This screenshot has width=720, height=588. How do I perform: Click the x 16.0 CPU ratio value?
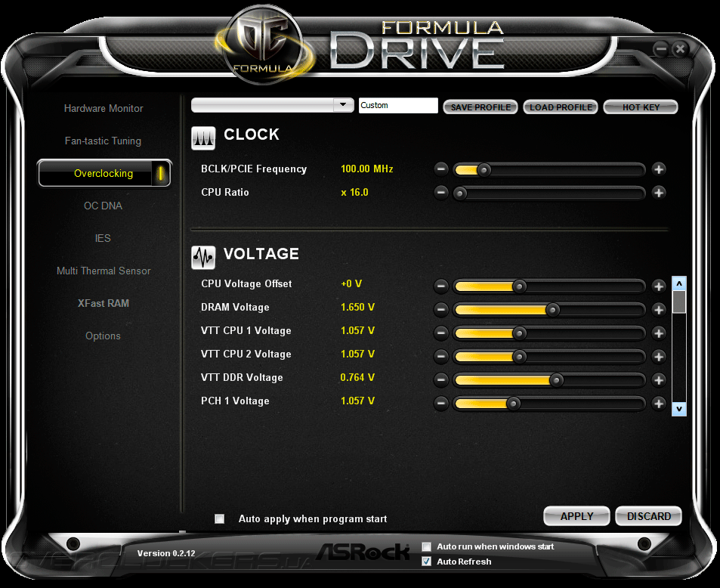(354, 192)
